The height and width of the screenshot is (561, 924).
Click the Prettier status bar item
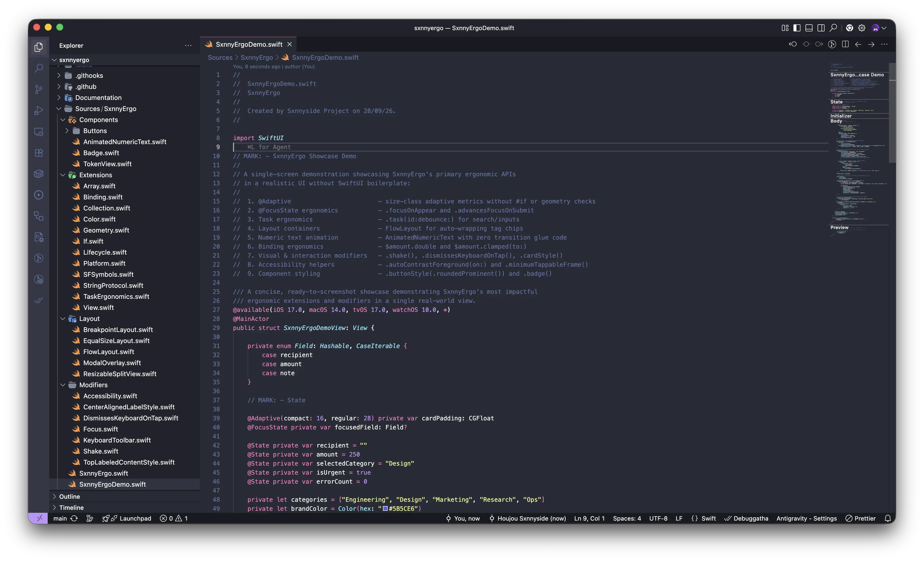pos(861,518)
